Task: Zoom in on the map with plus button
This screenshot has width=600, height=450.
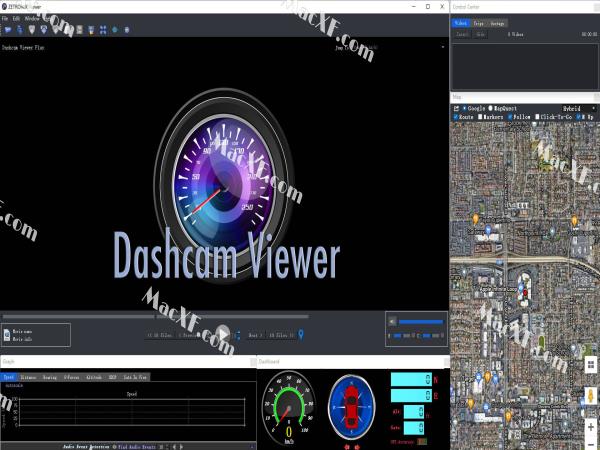Action: [591, 427]
